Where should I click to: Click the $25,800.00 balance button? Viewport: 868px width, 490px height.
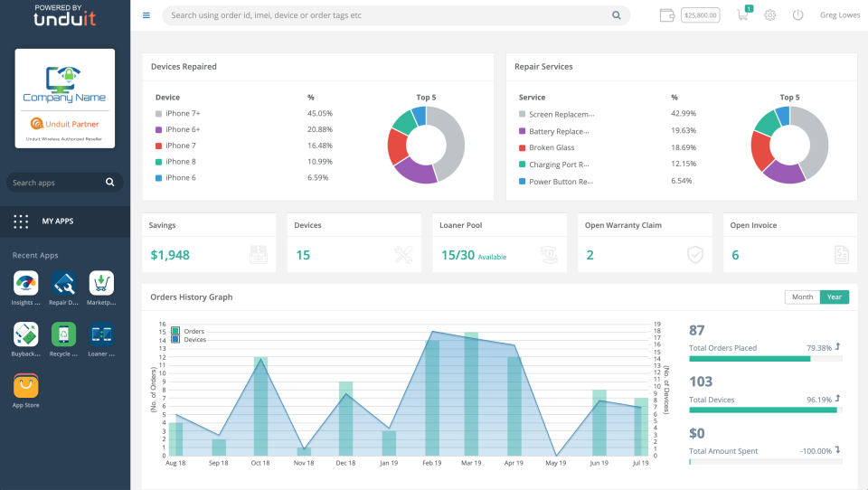click(700, 15)
